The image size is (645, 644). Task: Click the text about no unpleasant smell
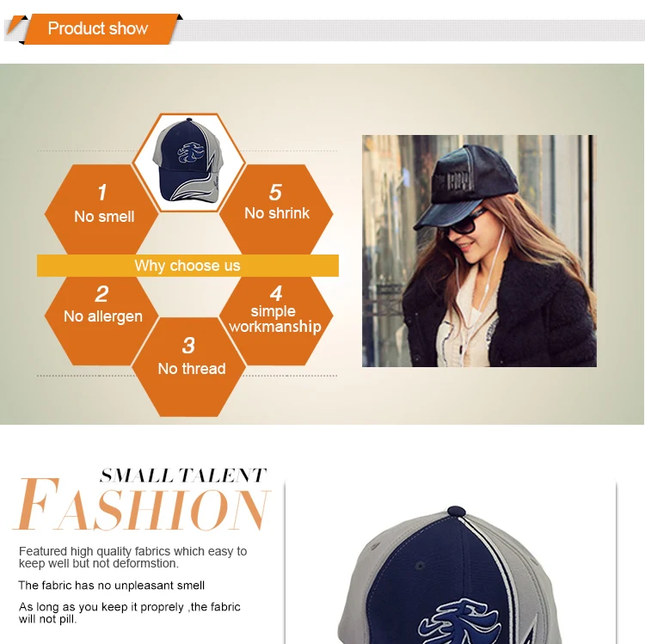(112, 586)
